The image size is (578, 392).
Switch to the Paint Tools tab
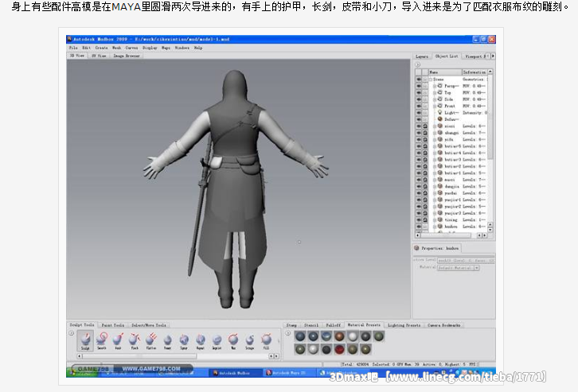113,325
